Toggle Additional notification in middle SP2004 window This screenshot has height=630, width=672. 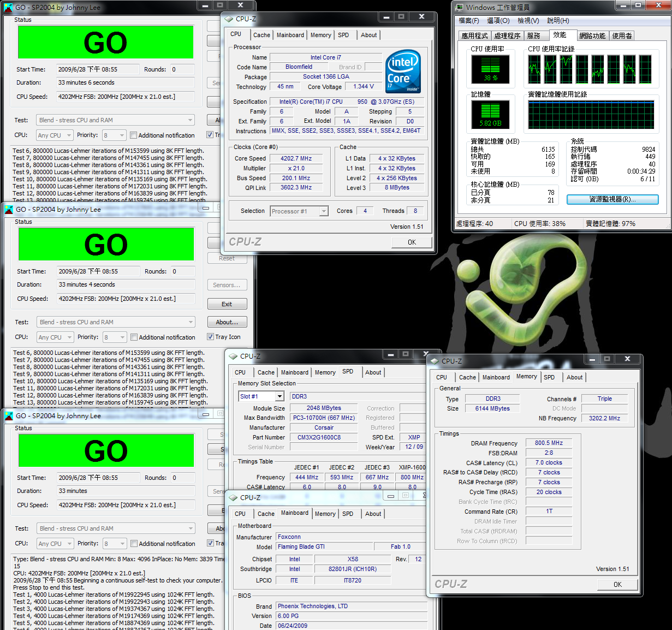[134, 337]
